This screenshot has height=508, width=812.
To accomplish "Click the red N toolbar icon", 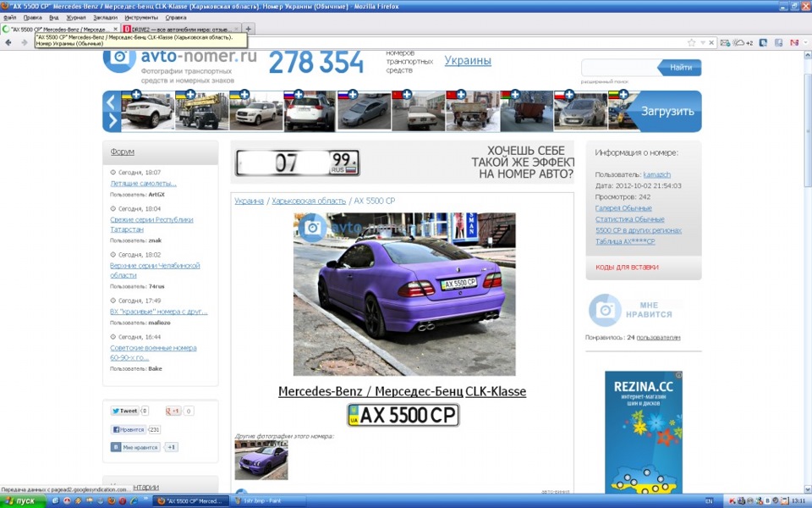I will [794, 42].
